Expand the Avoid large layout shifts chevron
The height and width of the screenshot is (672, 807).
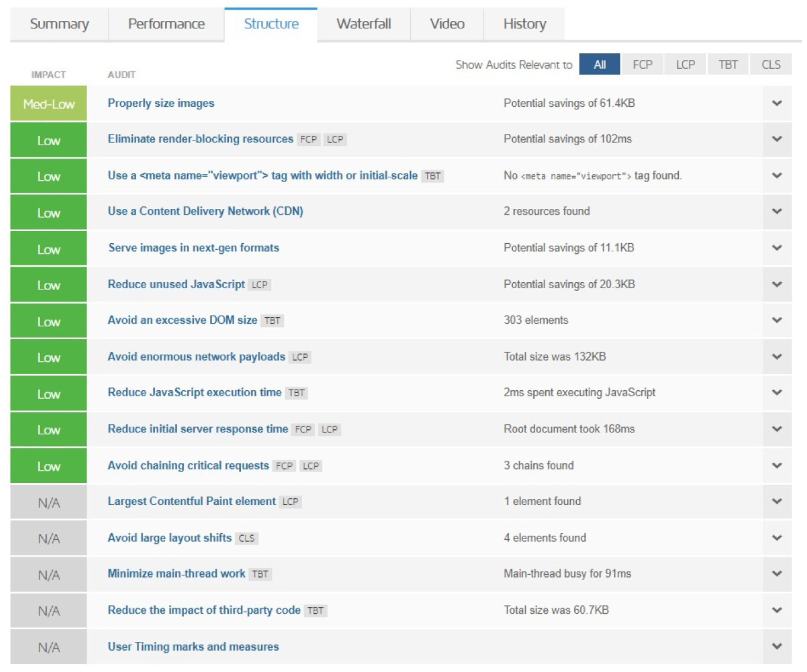777,537
